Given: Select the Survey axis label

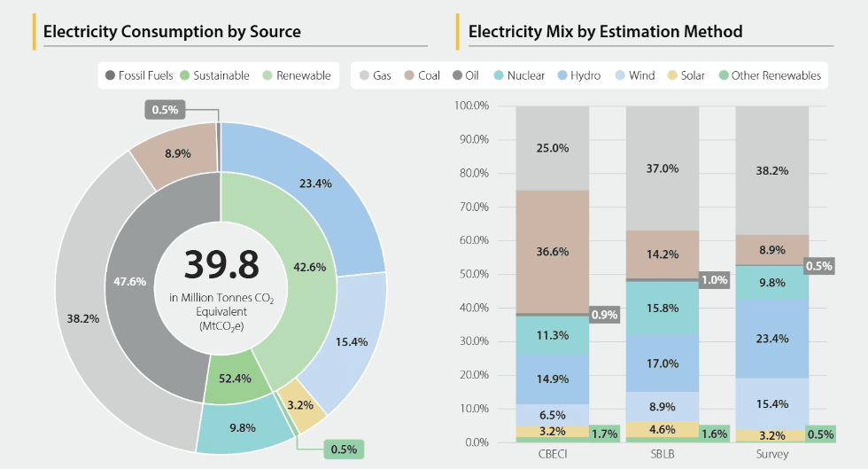Looking at the screenshot, I should coord(771,454).
